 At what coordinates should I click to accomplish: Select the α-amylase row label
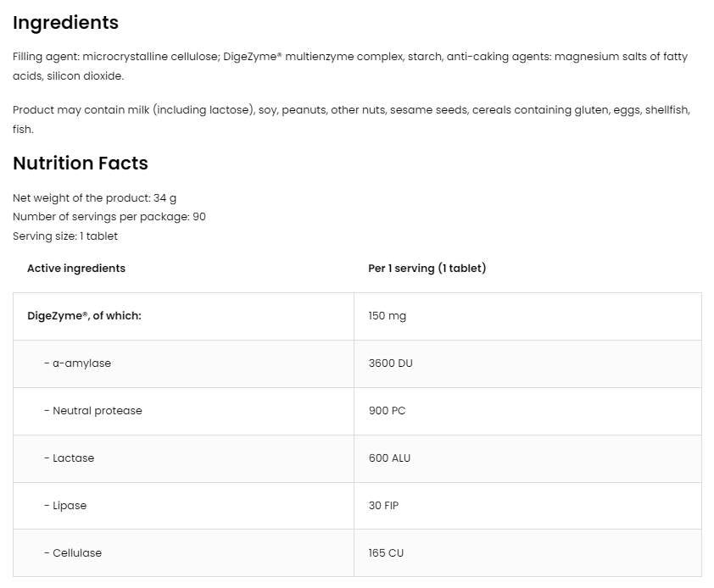pyautogui.click(x=77, y=363)
